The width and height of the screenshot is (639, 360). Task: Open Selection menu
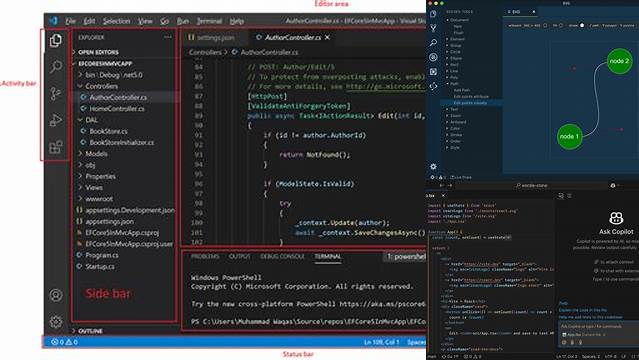[x=116, y=21]
